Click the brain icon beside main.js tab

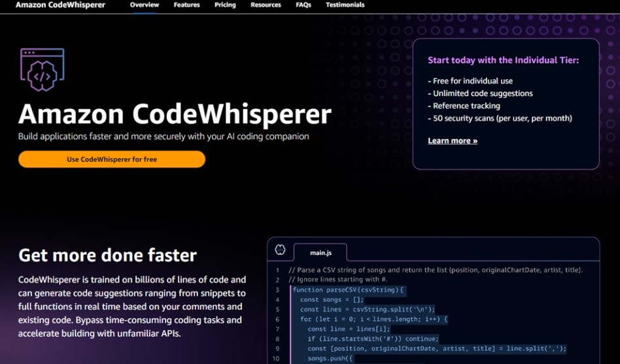[281, 250]
